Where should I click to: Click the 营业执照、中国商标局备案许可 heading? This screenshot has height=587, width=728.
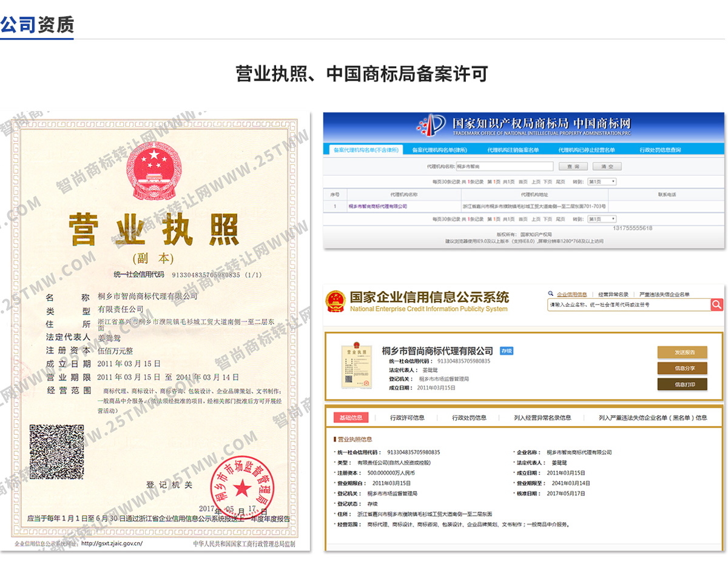coord(362,75)
